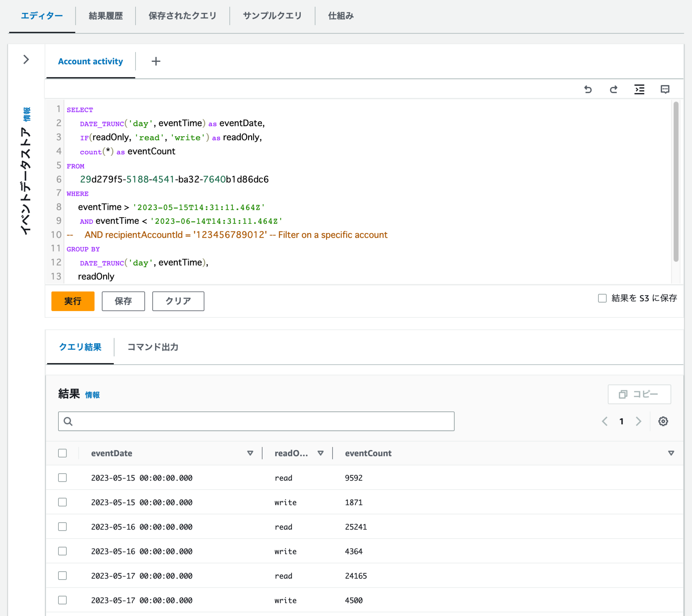The image size is (692, 616).
Task: Open the サンプルクエリ tab
Action: [272, 16]
